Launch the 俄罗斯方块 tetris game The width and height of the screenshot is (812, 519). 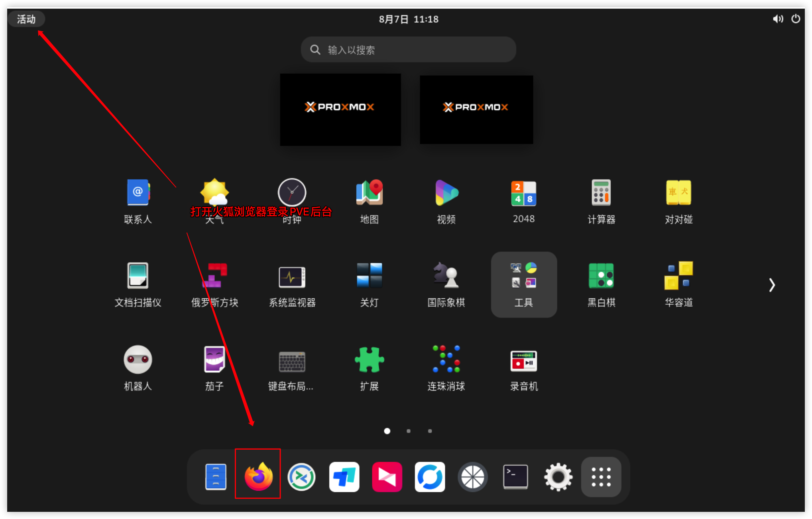(215, 284)
